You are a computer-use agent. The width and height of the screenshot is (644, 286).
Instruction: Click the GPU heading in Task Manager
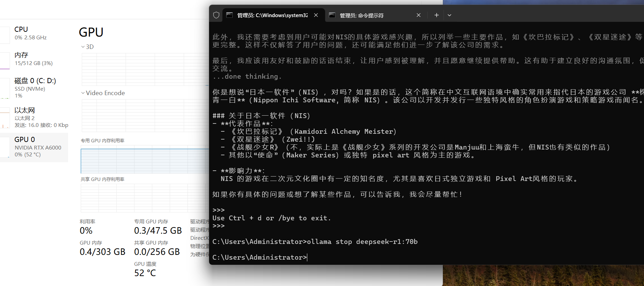91,32
